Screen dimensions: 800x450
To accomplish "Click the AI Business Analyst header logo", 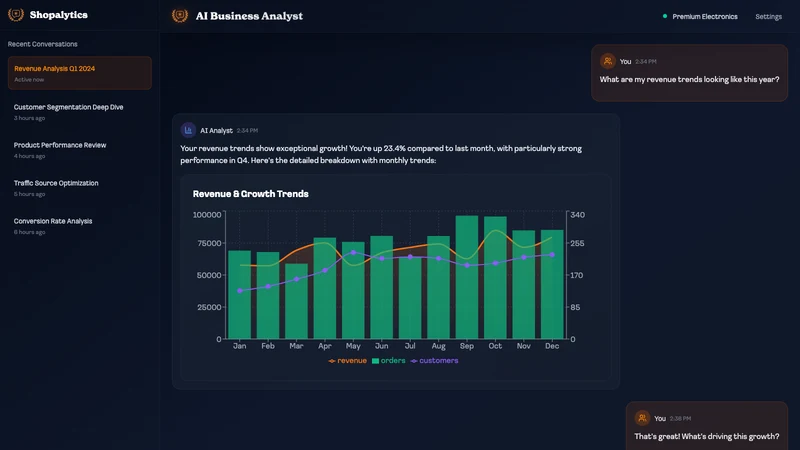I will click(180, 16).
